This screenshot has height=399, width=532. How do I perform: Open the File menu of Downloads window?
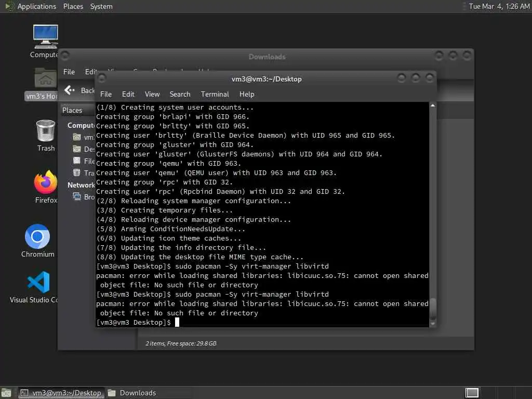click(69, 72)
